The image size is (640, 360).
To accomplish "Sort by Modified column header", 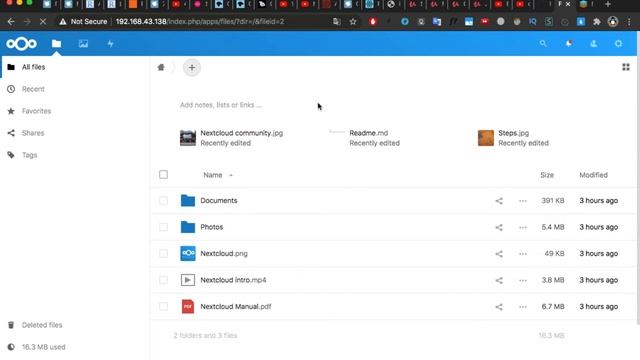I will pyautogui.click(x=593, y=175).
